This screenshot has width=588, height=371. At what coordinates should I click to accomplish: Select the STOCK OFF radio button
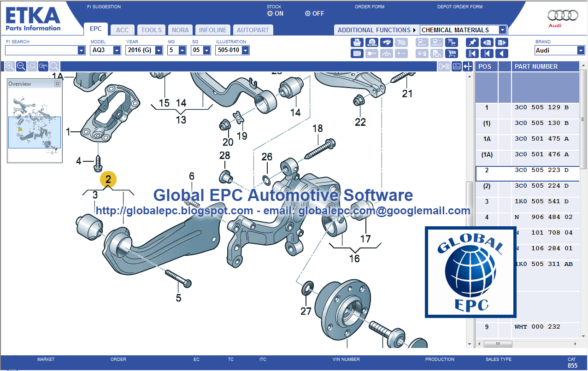point(308,13)
